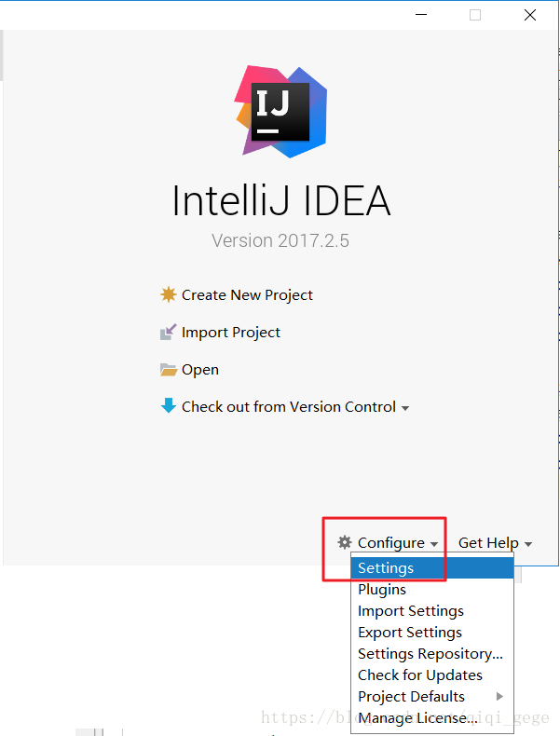Close the IntelliJ IDEA welcome window
The height and width of the screenshot is (736, 560).
pos(530,15)
